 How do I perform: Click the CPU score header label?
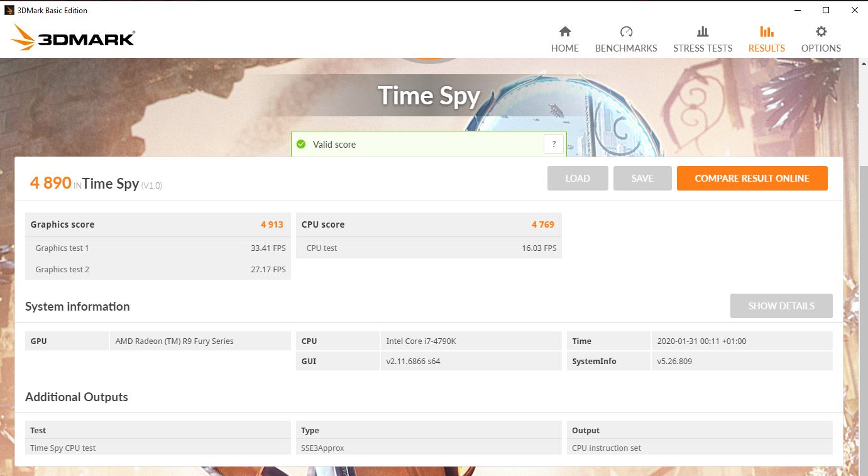[323, 224]
